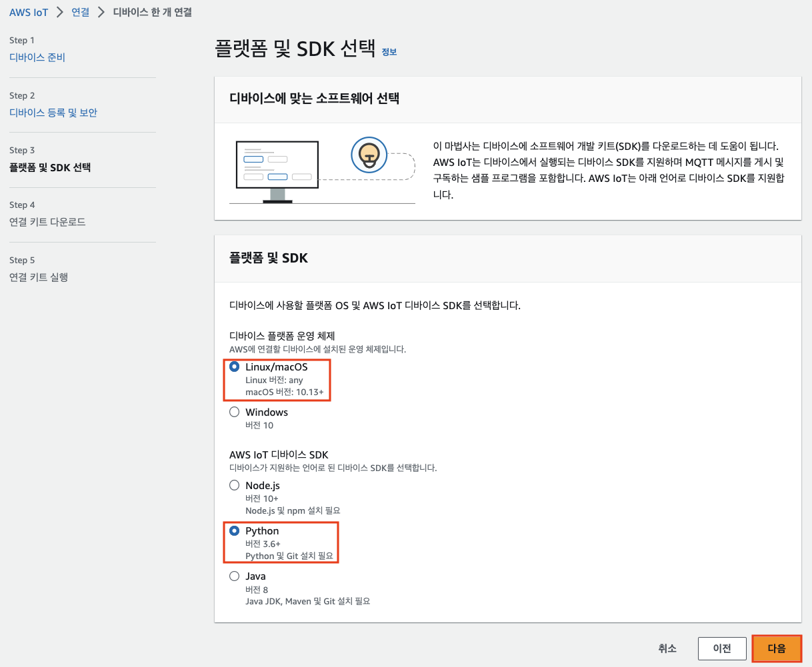Click the 취소 button
The image size is (812, 667).
coord(667,648)
